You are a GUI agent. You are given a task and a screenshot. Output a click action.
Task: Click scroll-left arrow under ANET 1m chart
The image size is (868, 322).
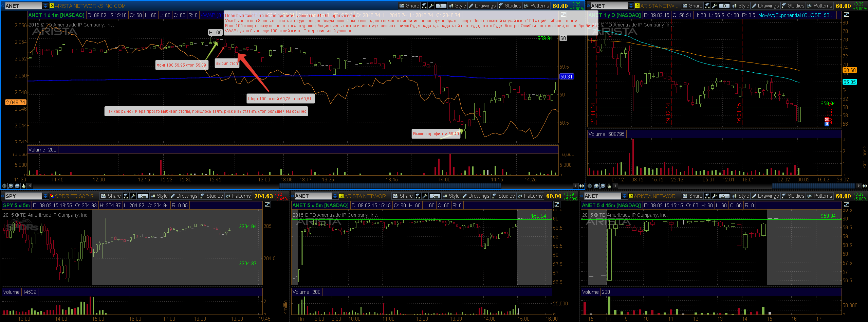tap(30, 186)
